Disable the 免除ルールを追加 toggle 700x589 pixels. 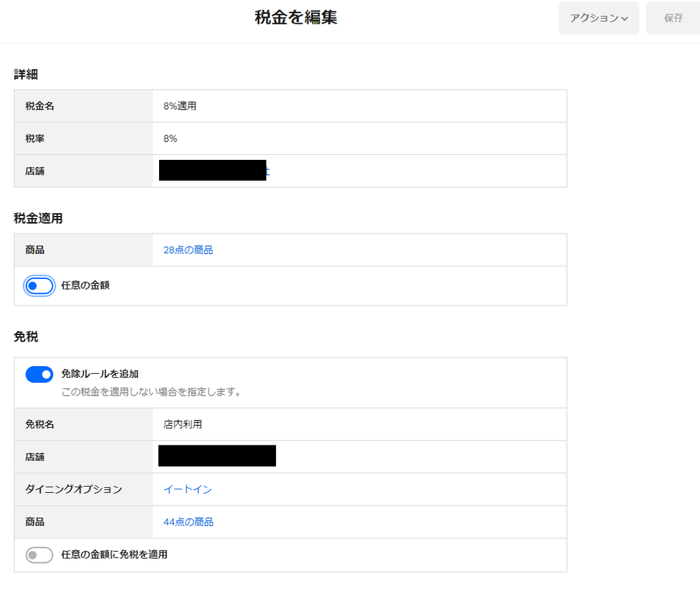coord(39,374)
